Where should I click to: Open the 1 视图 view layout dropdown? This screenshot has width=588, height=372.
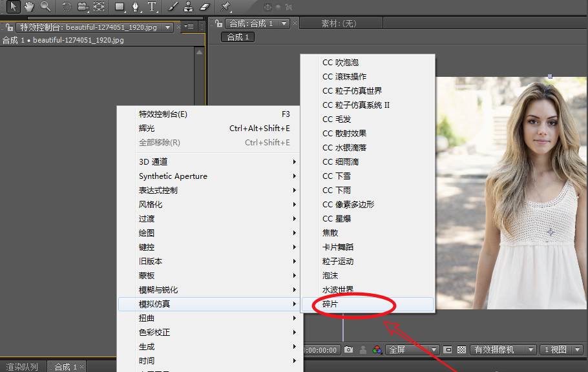562,349
